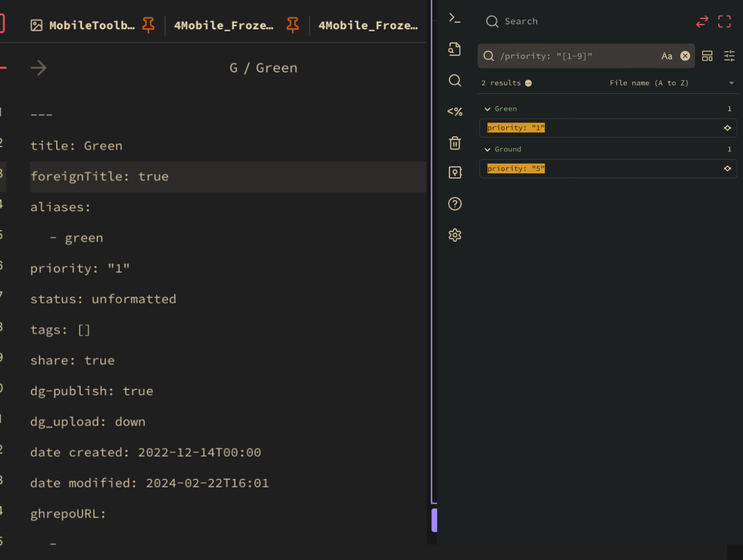Open the priority: "5" search result

(x=608, y=168)
